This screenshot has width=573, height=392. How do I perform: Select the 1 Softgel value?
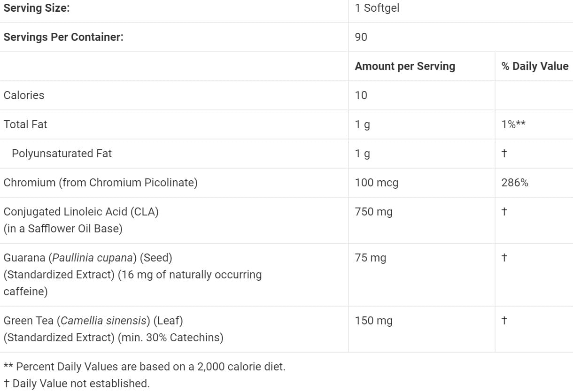(377, 8)
